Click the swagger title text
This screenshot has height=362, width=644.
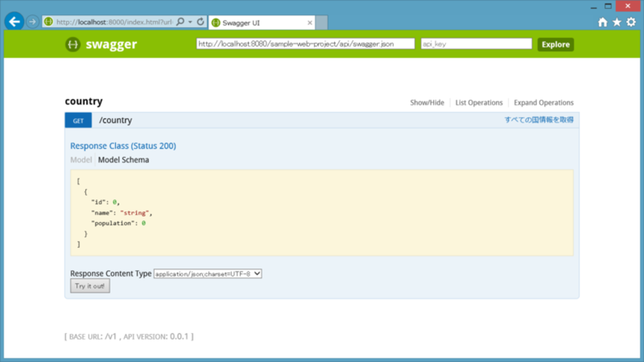(111, 45)
